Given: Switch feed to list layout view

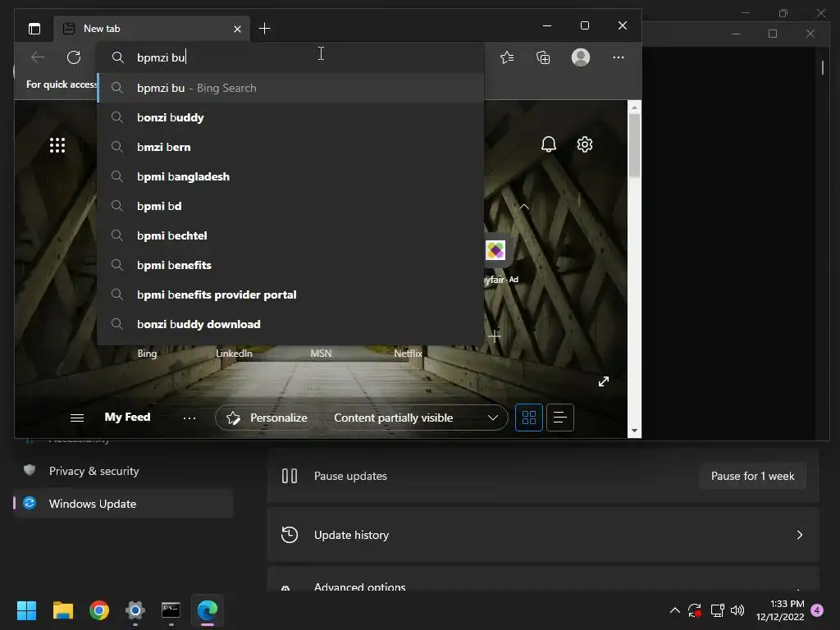Looking at the screenshot, I should coord(559,418).
